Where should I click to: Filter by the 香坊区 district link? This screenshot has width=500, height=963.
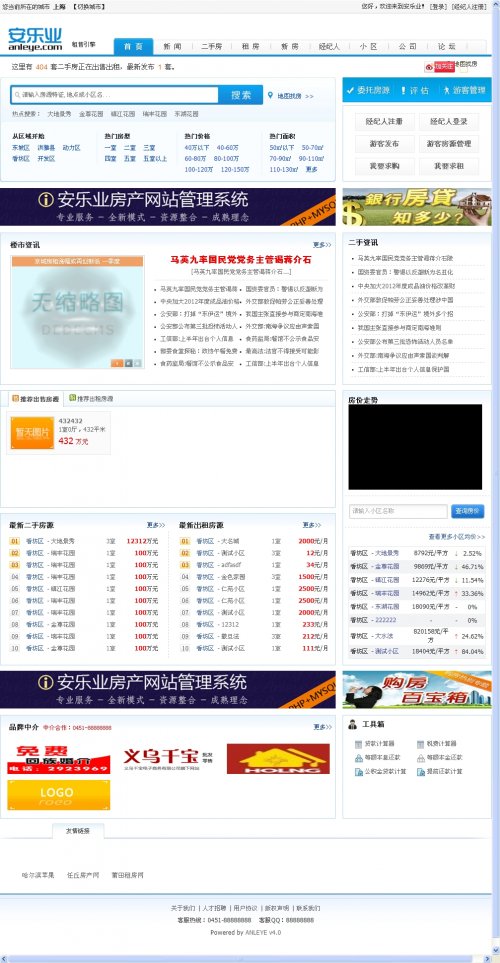coord(21,158)
